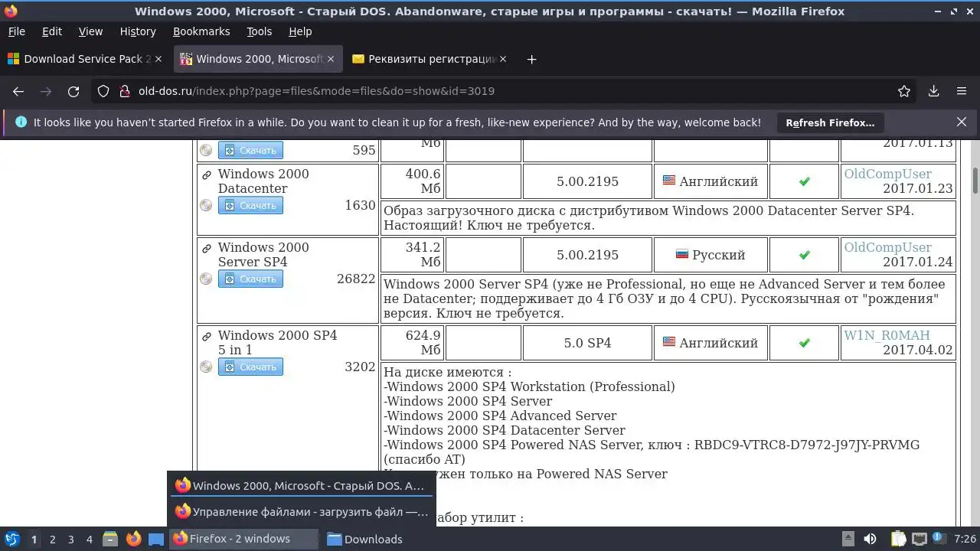Click the show desktop panel icon

coord(155,539)
